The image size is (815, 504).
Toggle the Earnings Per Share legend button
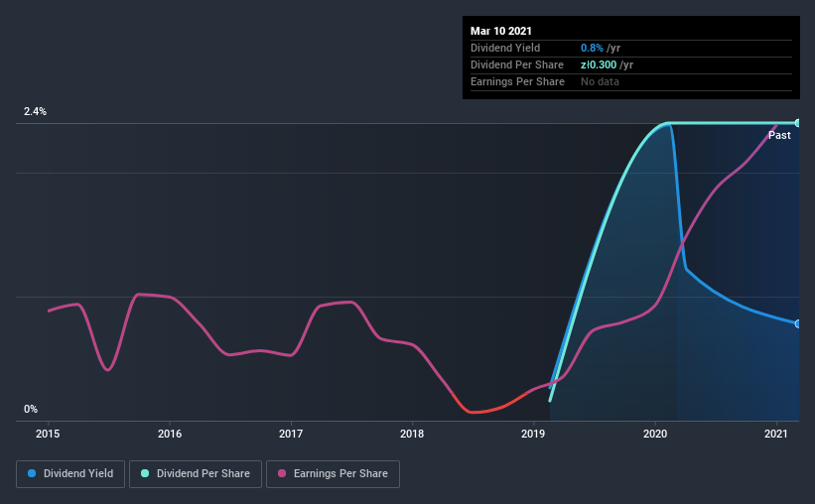[x=333, y=474]
